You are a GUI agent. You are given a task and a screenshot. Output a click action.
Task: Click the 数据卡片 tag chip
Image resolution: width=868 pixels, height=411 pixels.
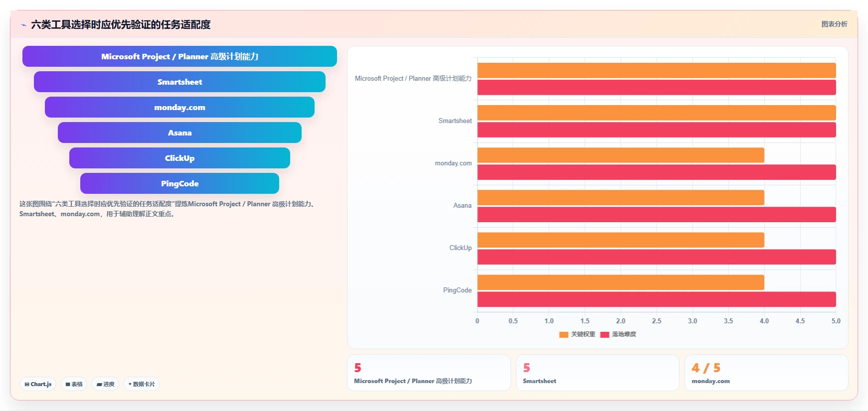(x=142, y=384)
